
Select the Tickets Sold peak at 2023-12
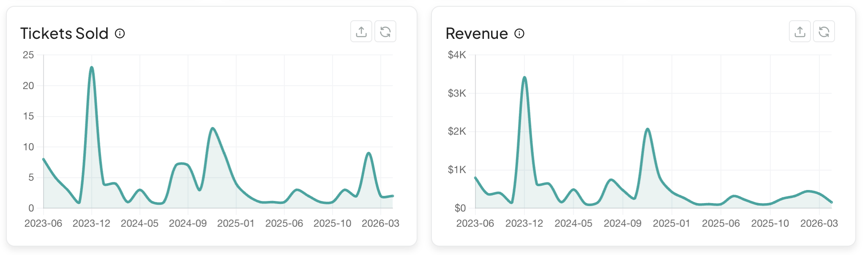coord(91,68)
